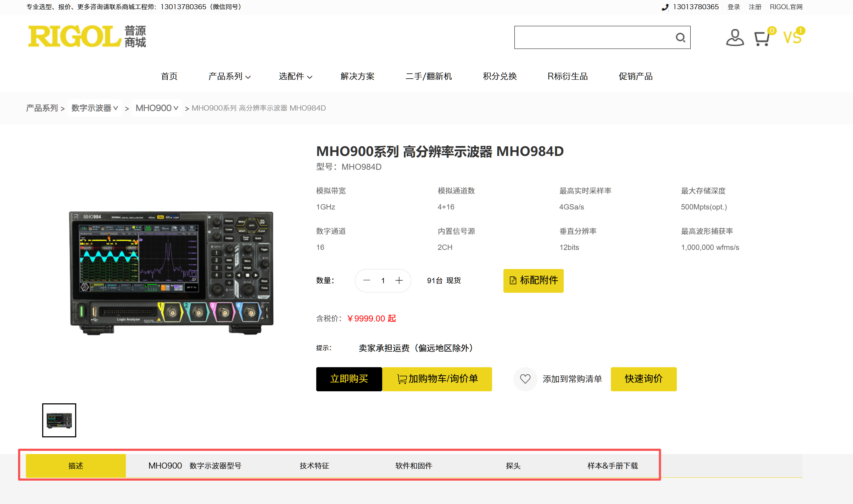Screen dimensions: 853x504
Task: Open 促销产品 menu item
Action: (x=636, y=76)
